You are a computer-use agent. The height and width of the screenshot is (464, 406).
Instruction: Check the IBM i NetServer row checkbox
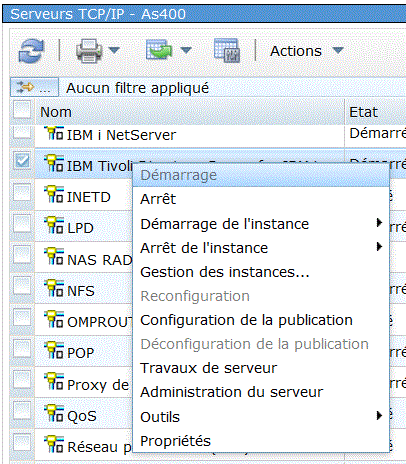coord(22,132)
